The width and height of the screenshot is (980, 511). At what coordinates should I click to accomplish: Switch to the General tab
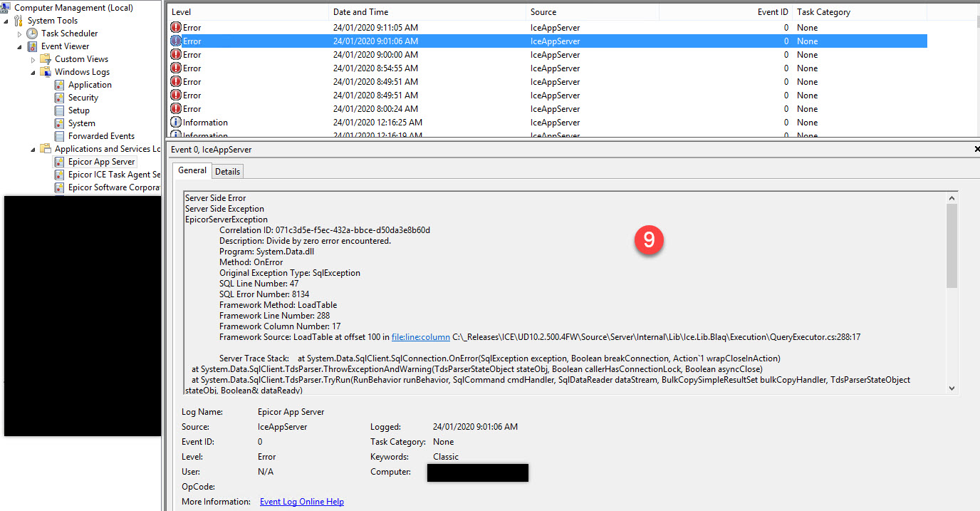point(192,170)
